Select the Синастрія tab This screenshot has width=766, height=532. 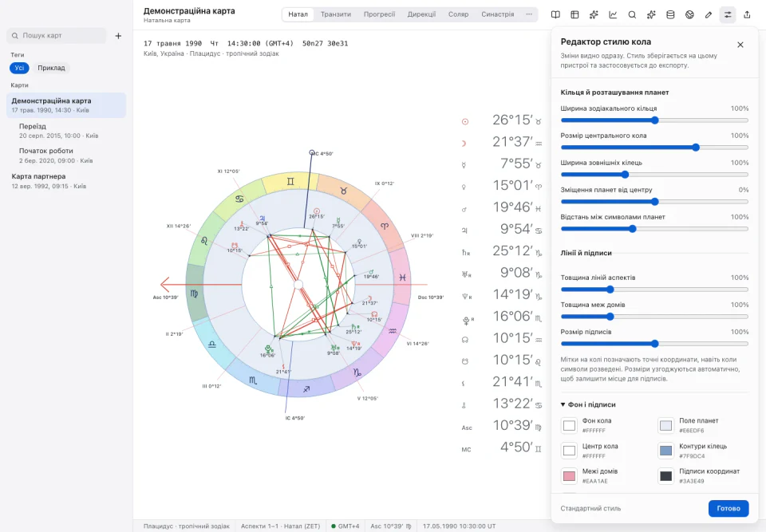[497, 14]
